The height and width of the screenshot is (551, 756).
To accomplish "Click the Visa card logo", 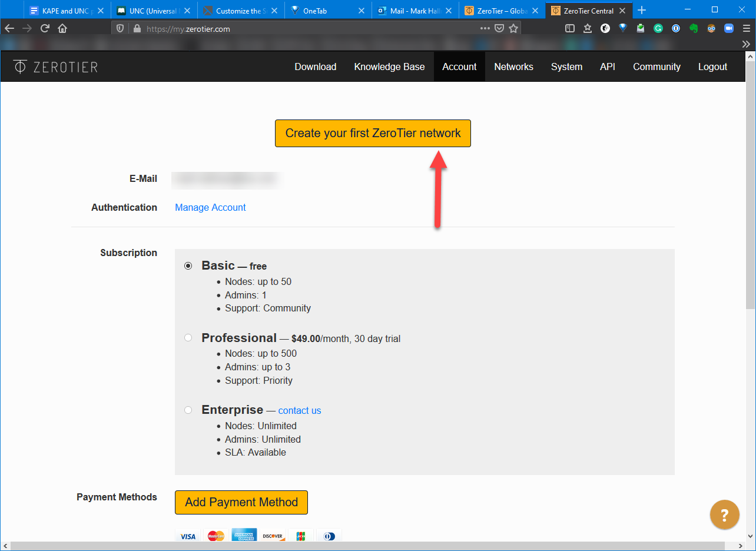I will [x=188, y=536].
